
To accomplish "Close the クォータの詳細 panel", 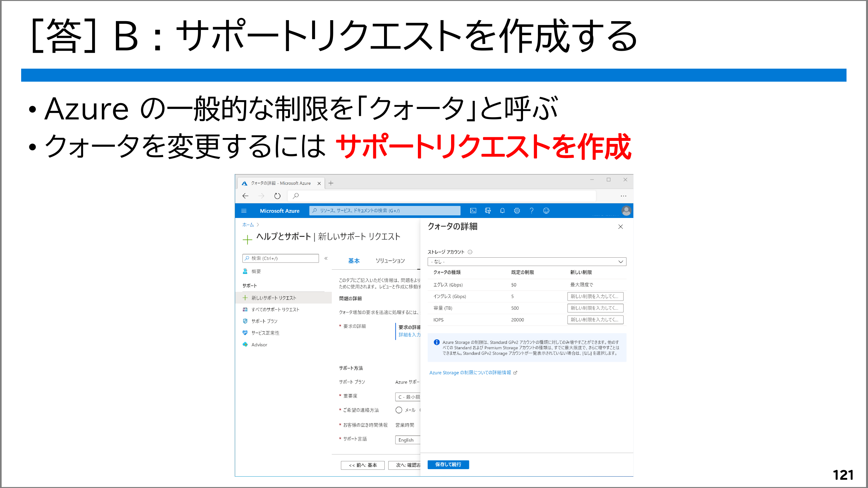I will pyautogui.click(x=620, y=227).
